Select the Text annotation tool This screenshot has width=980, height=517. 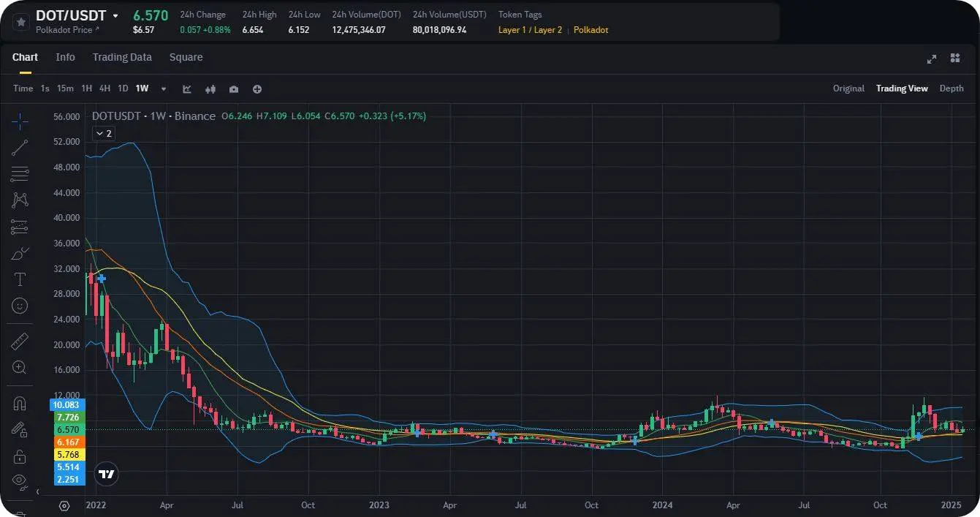[20, 279]
